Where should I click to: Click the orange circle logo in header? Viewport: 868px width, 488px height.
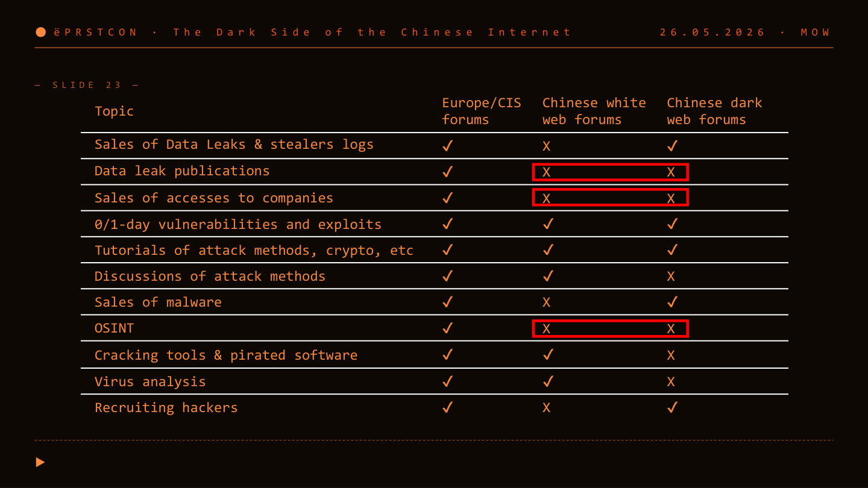(x=41, y=32)
